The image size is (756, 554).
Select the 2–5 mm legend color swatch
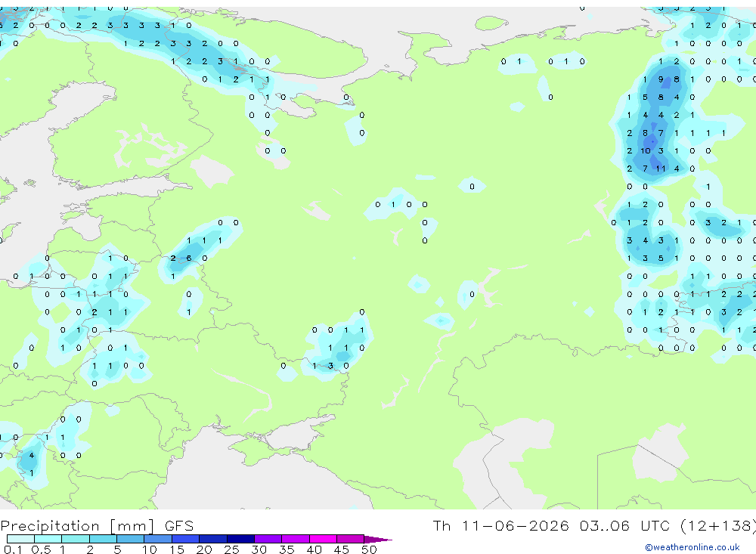point(103,539)
